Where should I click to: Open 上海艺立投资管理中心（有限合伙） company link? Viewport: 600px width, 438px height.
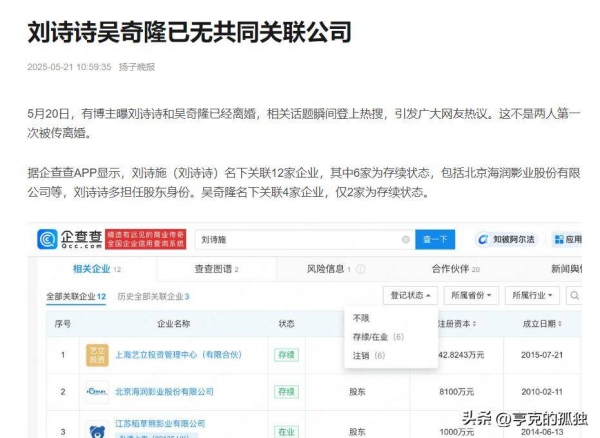pyautogui.click(x=179, y=355)
